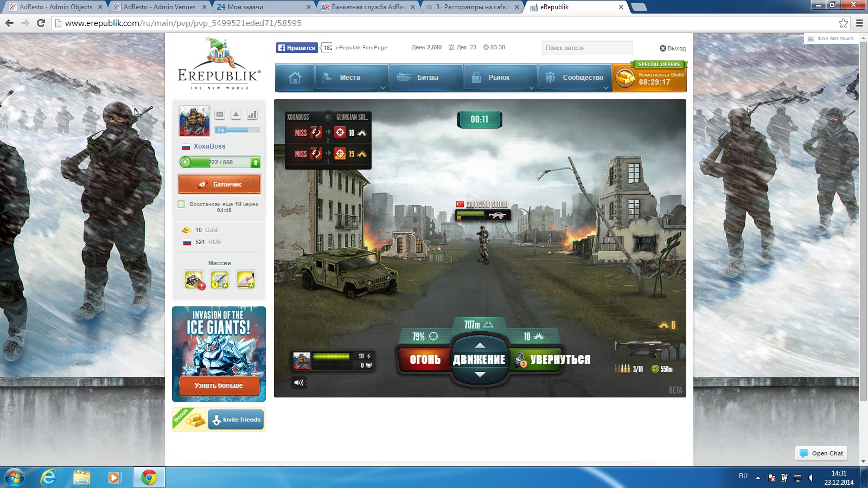The height and width of the screenshot is (488, 868).
Task: Bookmark this page with the star icon
Action: tap(843, 23)
